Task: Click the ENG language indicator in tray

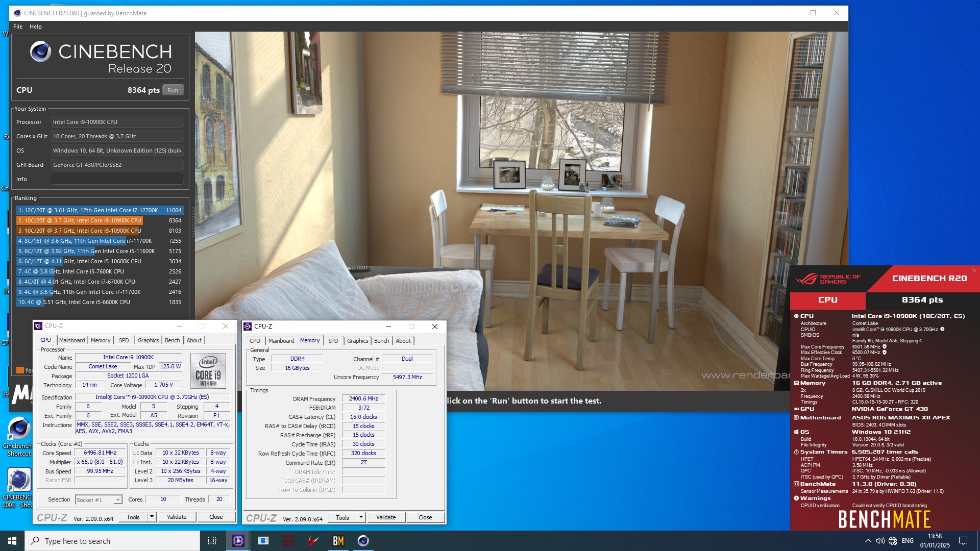Action: (908, 541)
